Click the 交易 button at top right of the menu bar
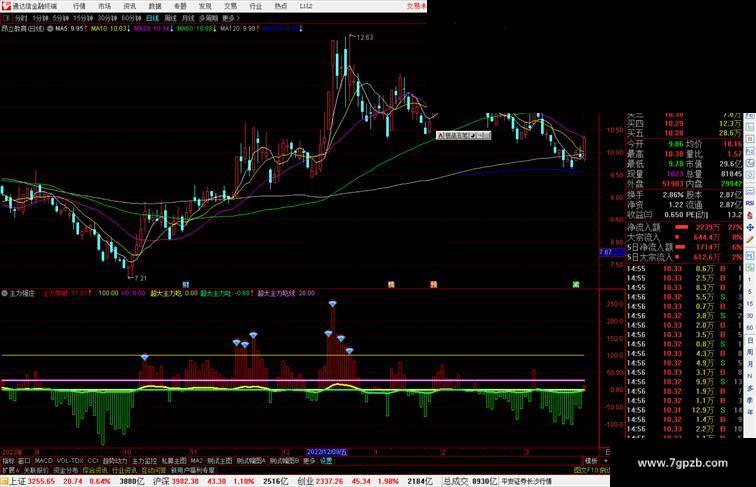 (x=417, y=6)
